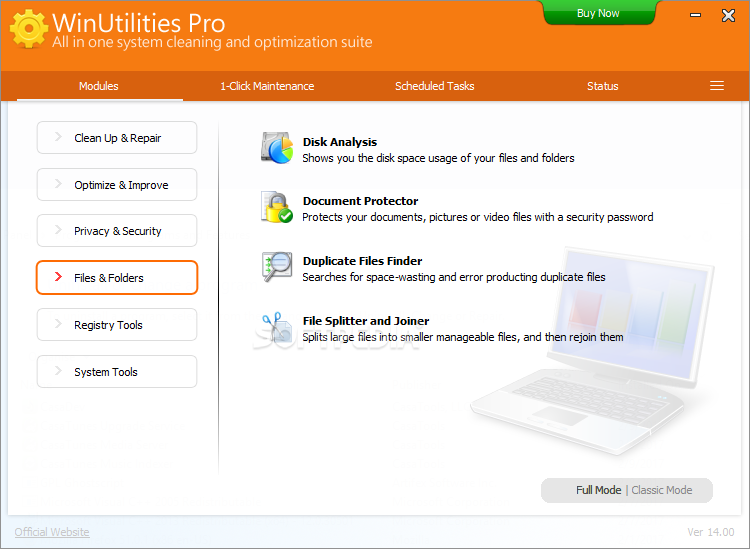
Task: Launch the File Splitter and Joiner title
Action: coord(366,321)
